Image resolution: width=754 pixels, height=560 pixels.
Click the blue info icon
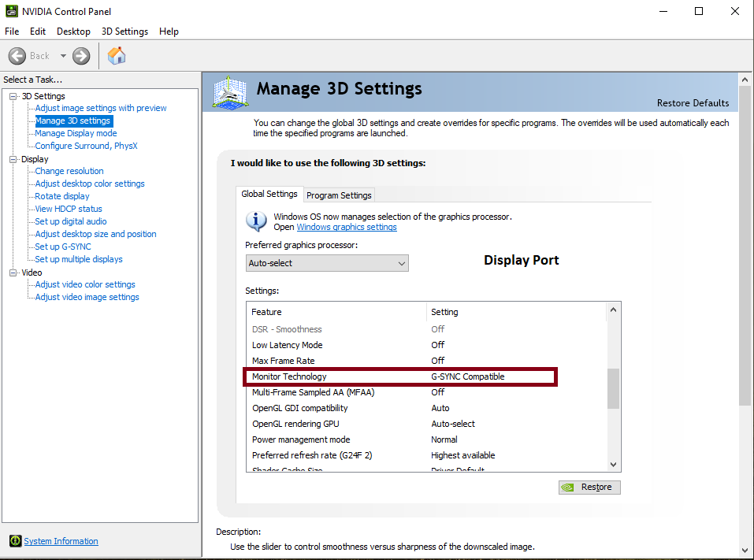point(256,221)
